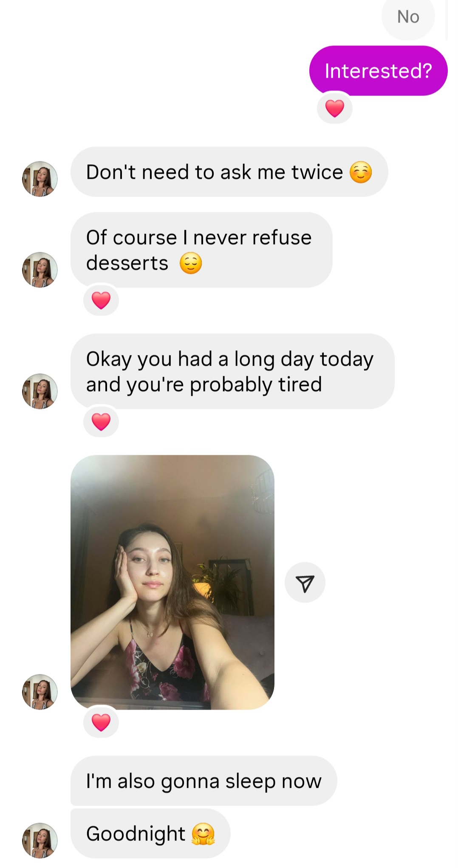This screenshot has width=458, height=868.
Task: Open sender avatar next to 'Goodnight' message
Action: 40,840
